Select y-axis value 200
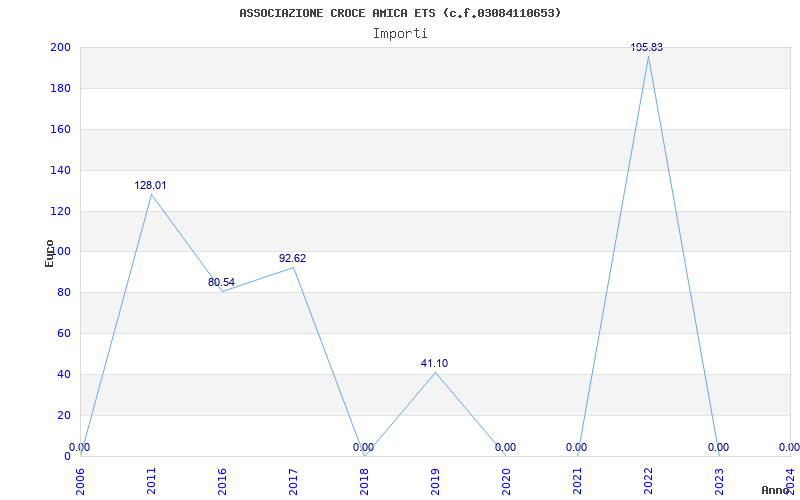This screenshot has width=800, height=500. 60,47
